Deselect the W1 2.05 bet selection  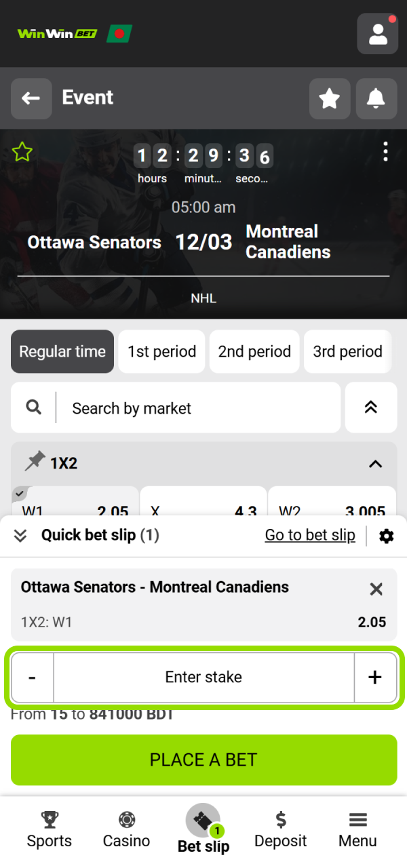tap(75, 505)
